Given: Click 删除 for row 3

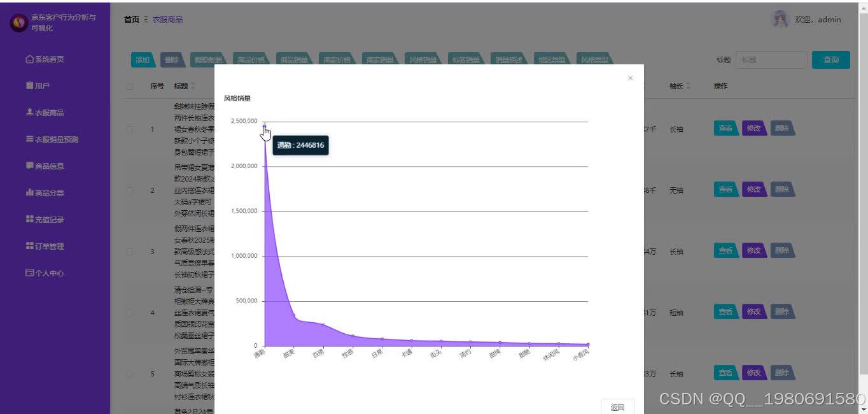Looking at the screenshot, I should pos(783,250).
